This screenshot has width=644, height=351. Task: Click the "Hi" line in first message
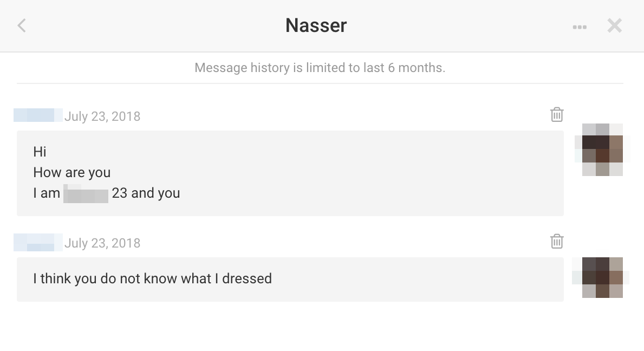click(x=40, y=152)
